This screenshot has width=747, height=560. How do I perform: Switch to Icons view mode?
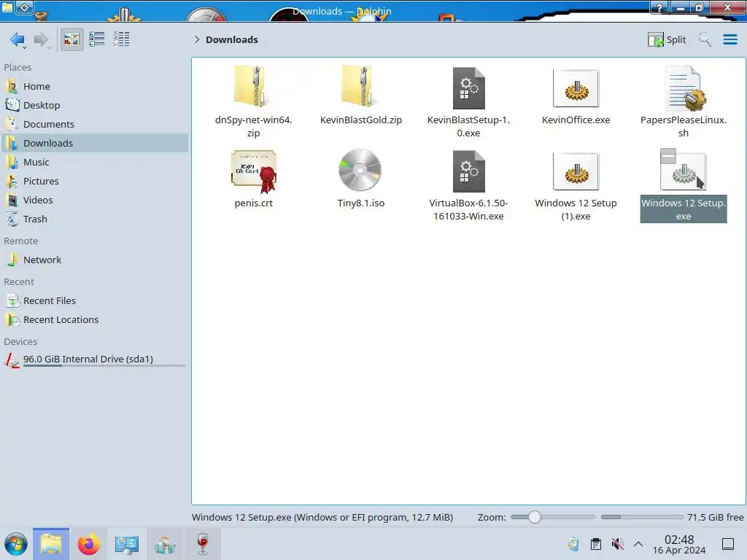(71, 39)
